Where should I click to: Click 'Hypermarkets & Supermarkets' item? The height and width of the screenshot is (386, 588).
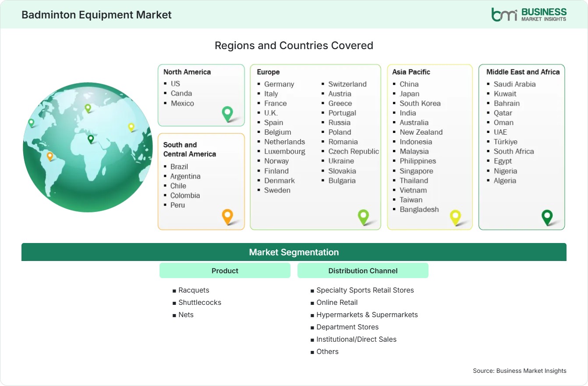[x=367, y=315]
